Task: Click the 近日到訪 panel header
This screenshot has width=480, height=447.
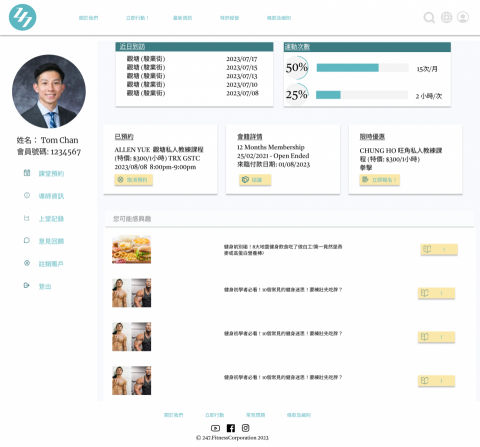Action: point(194,47)
